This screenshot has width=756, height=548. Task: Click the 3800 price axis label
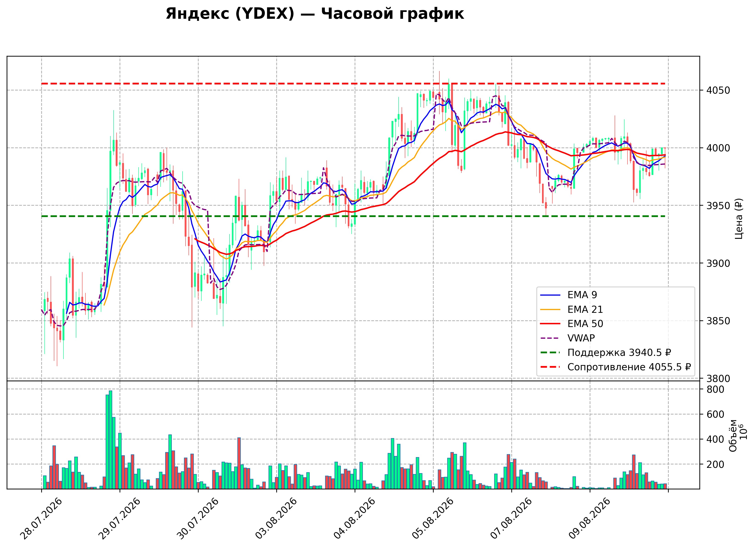718,379
